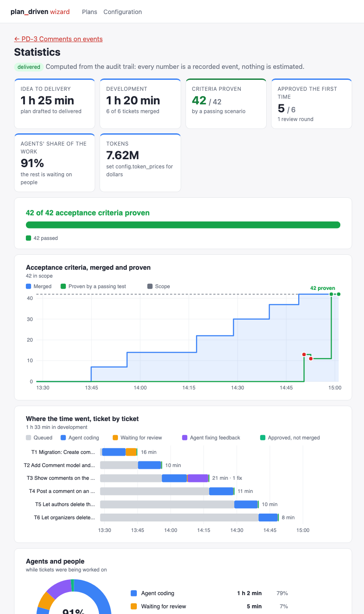Click the '42 proven' chart label
The height and width of the screenshot is (614, 364).
tap(322, 288)
